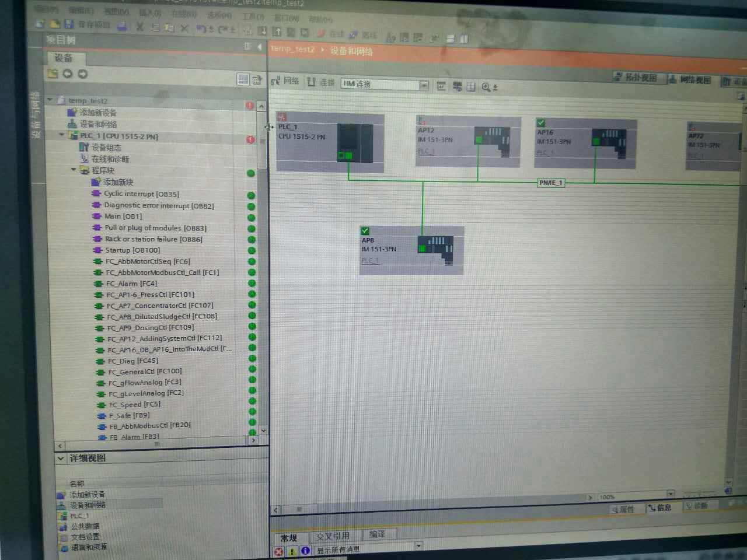Click the project tree table view icon
This screenshot has height=560, width=747.
tap(243, 79)
